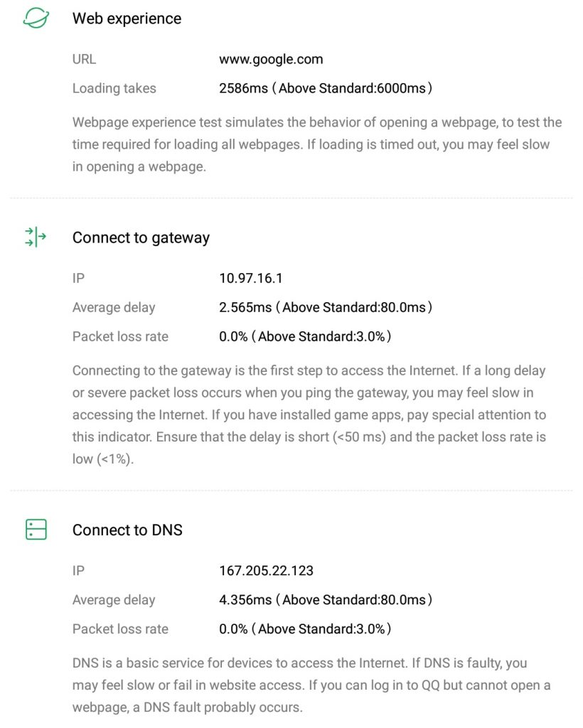The height and width of the screenshot is (728, 583).
Task: Click the Web experience planet icon
Action: tap(36, 19)
